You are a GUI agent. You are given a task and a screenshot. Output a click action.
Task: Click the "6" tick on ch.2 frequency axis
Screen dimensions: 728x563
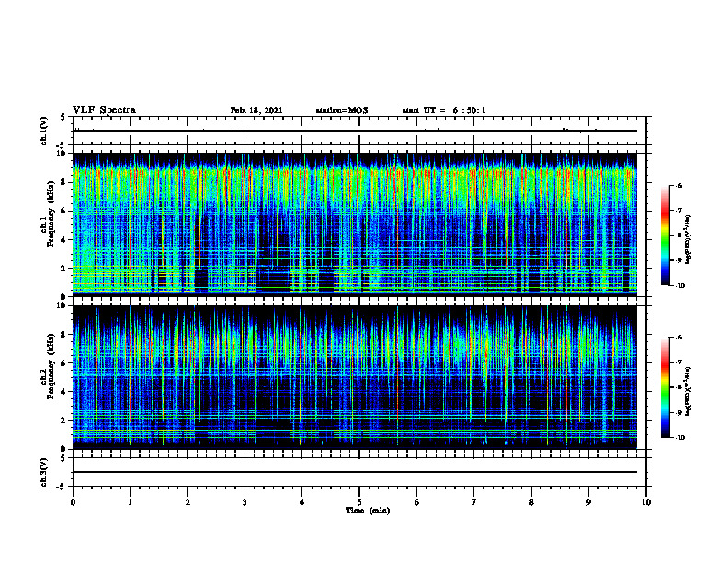coord(64,363)
